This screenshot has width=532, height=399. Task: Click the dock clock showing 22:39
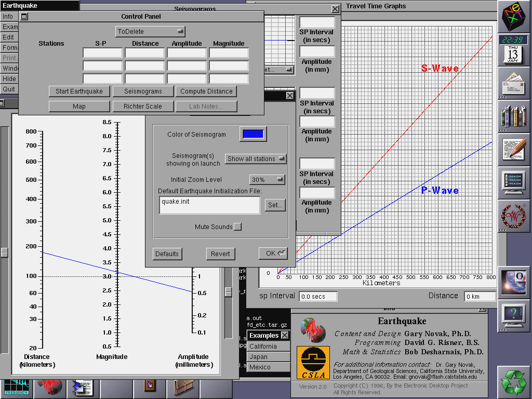click(513, 39)
